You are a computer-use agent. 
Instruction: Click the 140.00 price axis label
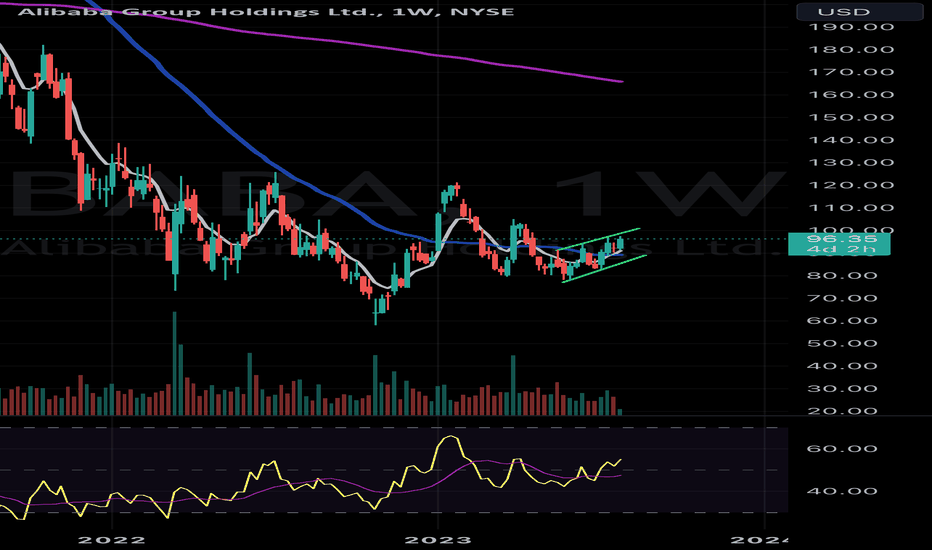pyautogui.click(x=851, y=140)
